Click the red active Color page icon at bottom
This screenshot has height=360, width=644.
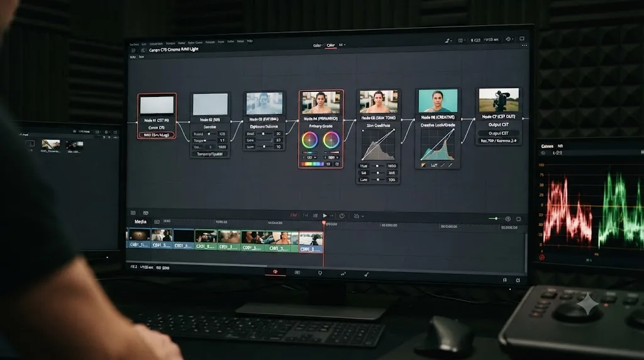(275, 272)
